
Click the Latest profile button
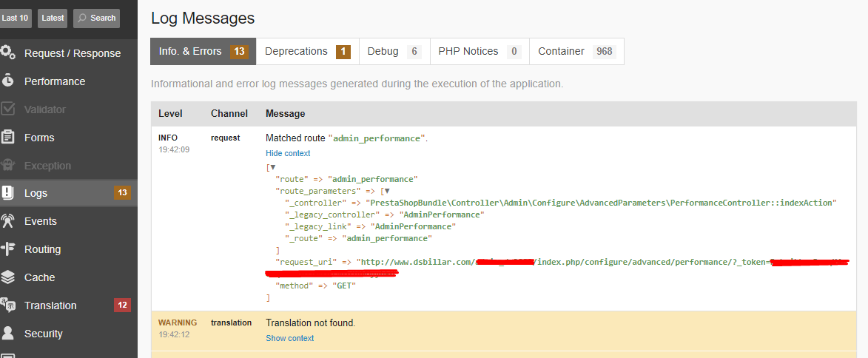(53, 18)
